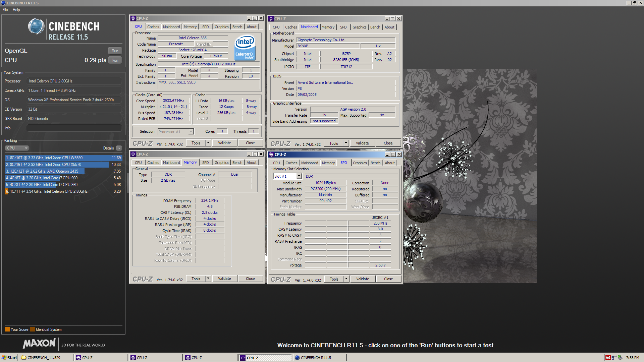Click the BIOS date 09/02/2005 field
The height and width of the screenshot is (362, 644).
[346, 95]
